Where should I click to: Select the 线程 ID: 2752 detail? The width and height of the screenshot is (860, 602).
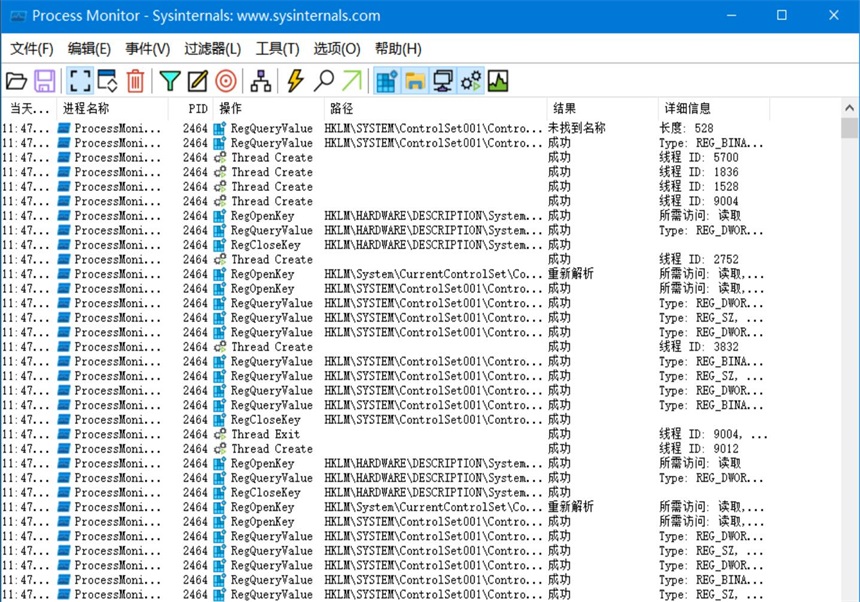699,259
